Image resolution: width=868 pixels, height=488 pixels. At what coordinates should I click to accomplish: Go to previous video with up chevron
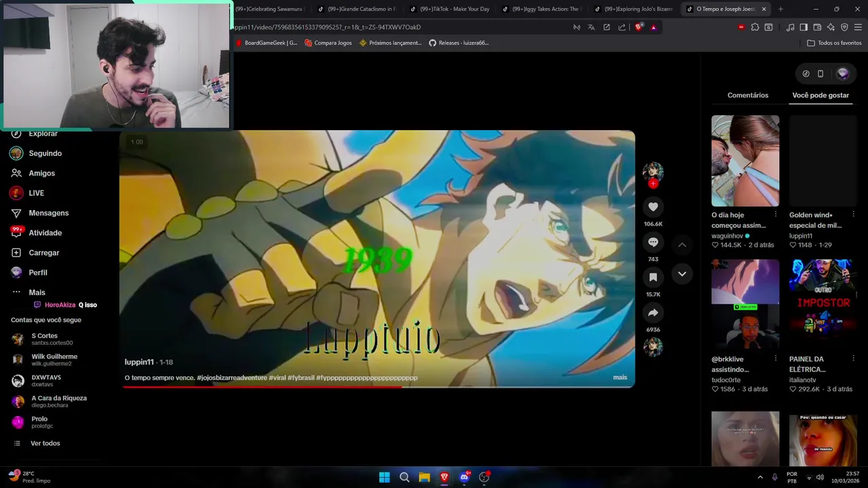[682, 245]
